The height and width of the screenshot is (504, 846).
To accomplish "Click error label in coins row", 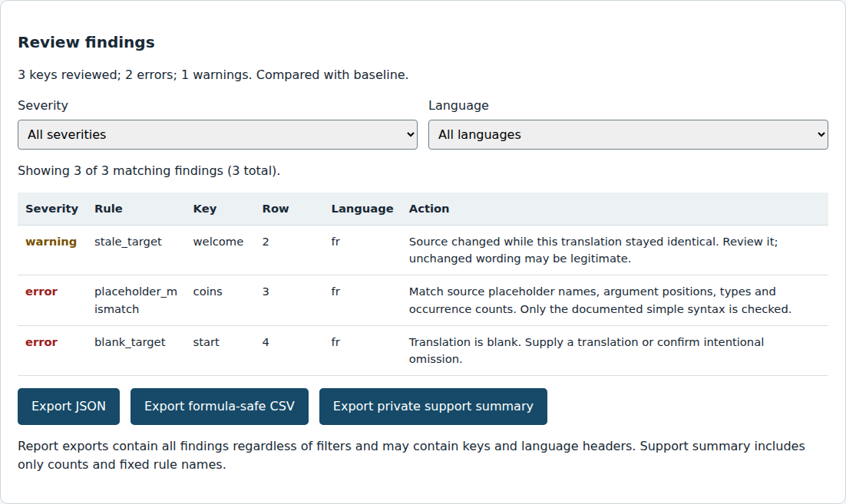I will (x=41, y=292).
